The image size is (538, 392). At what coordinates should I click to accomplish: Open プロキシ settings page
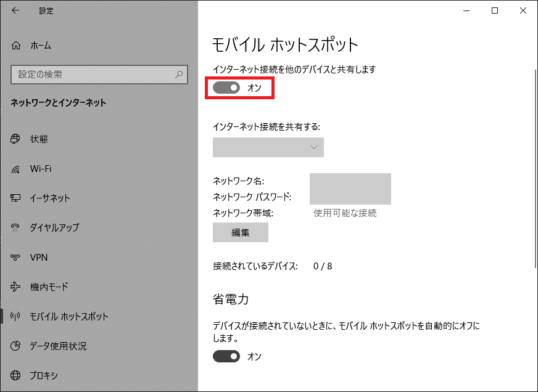tap(44, 375)
